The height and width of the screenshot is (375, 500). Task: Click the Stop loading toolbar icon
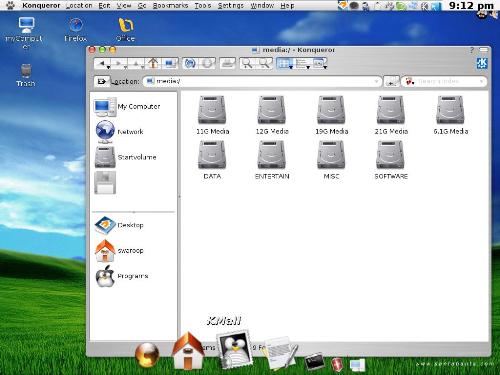[207, 63]
